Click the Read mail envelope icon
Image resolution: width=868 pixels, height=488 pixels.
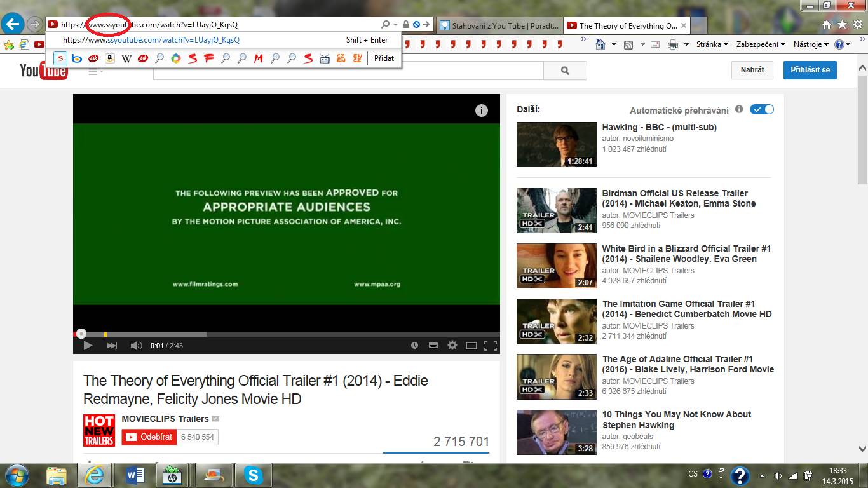pos(656,44)
